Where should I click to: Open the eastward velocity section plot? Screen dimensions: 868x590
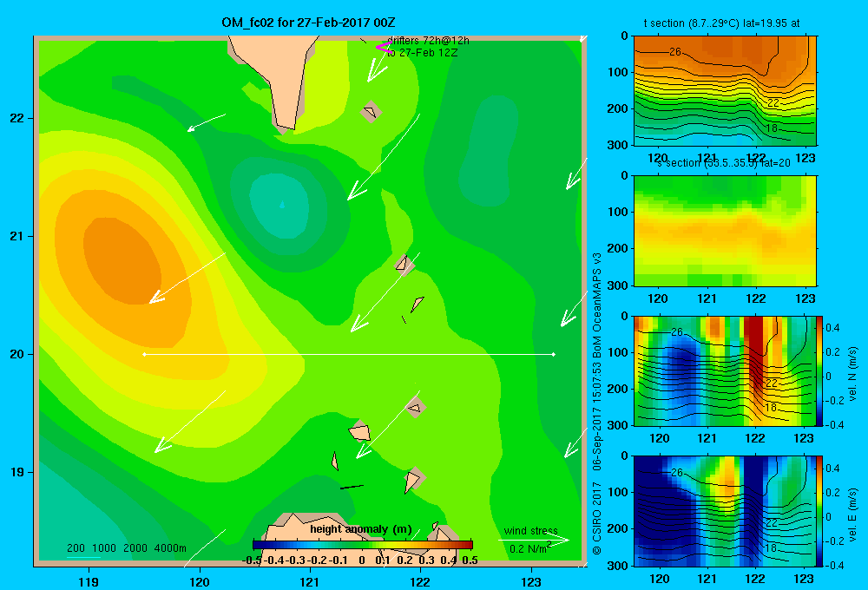(x=725, y=511)
